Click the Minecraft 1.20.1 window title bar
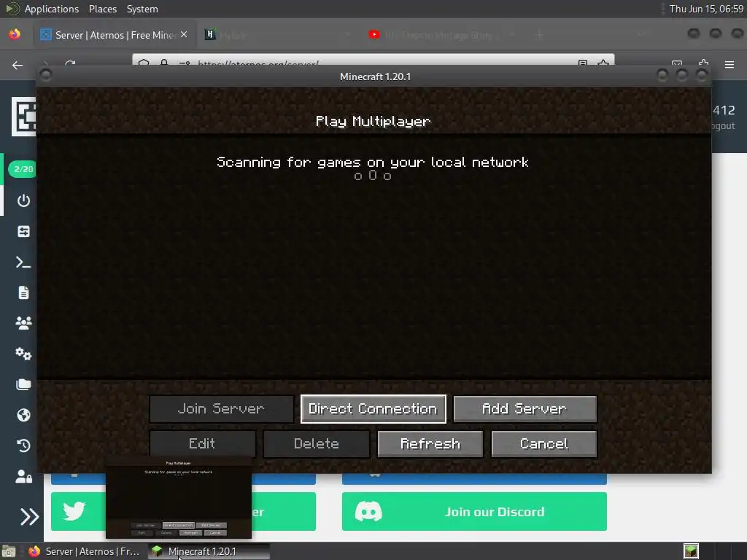Screen dimensions: 747x560 point(375,76)
